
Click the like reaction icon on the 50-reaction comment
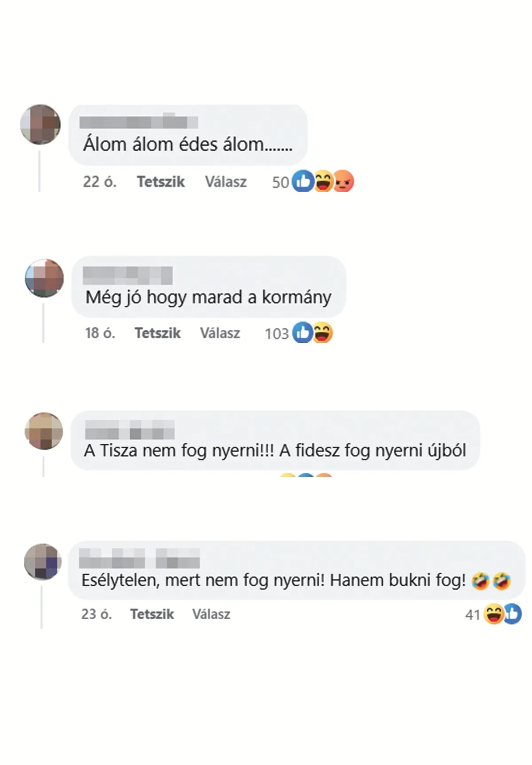tap(303, 181)
